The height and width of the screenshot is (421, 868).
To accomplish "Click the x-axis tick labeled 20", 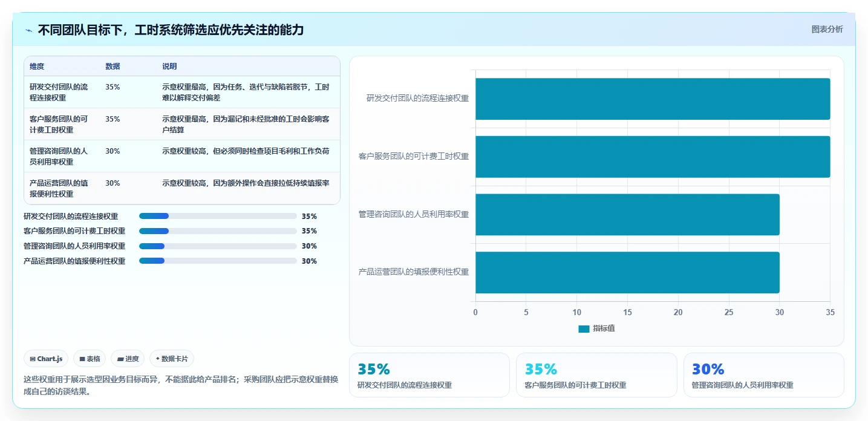I will pos(678,312).
